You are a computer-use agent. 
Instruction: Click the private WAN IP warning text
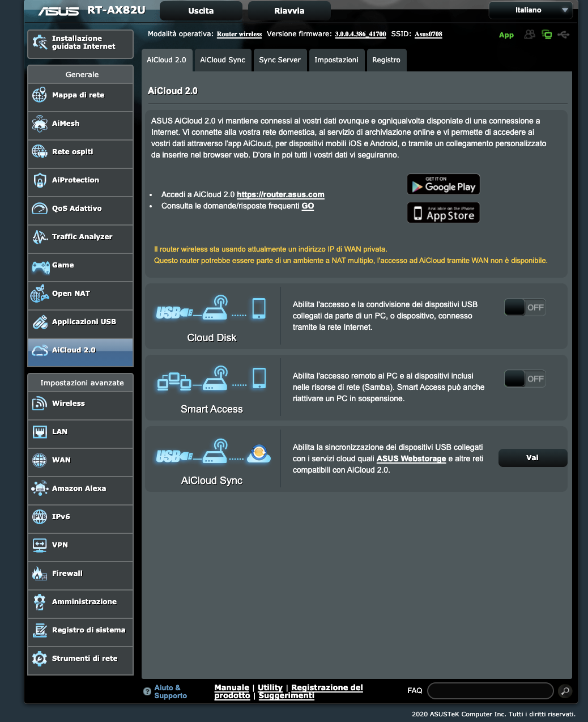pyautogui.click(x=351, y=255)
